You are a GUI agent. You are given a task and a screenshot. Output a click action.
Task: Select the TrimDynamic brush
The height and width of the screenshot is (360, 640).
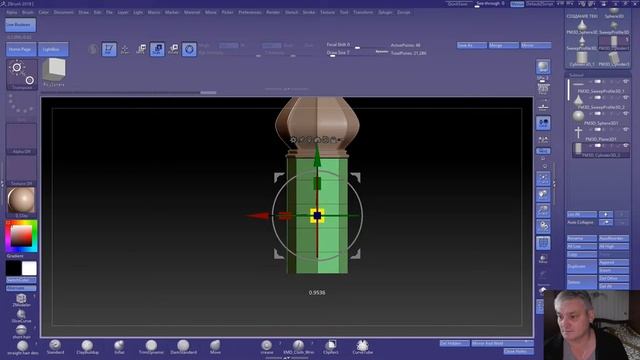point(151,347)
